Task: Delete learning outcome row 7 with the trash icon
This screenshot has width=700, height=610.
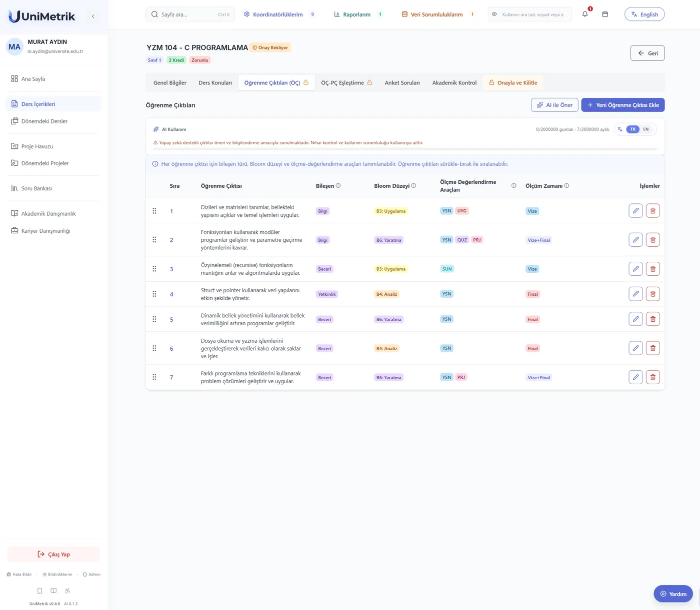Action: click(x=653, y=377)
